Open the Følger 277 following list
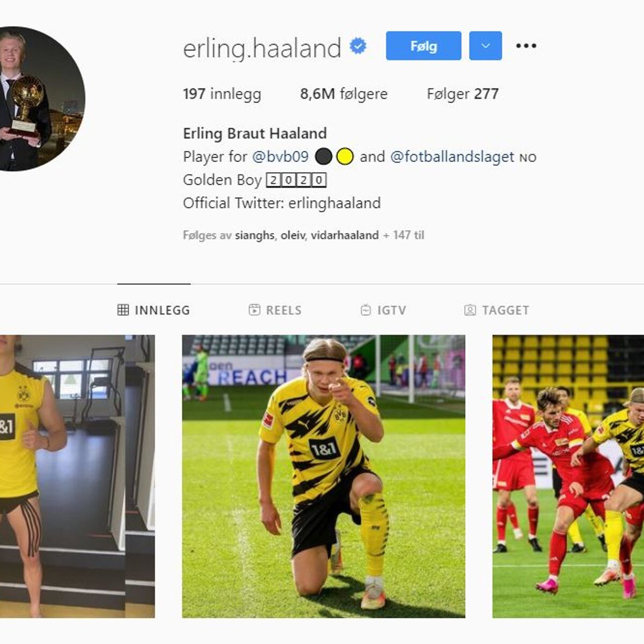The height and width of the screenshot is (644, 644). pos(463,94)
